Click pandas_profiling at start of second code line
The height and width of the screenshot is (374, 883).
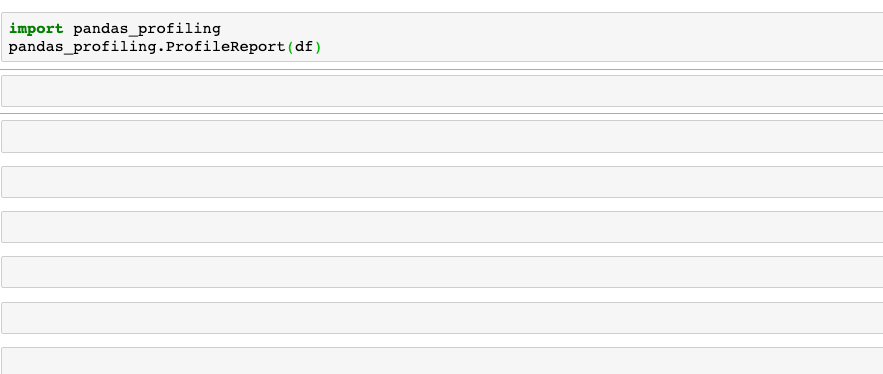tap(82, 47)
